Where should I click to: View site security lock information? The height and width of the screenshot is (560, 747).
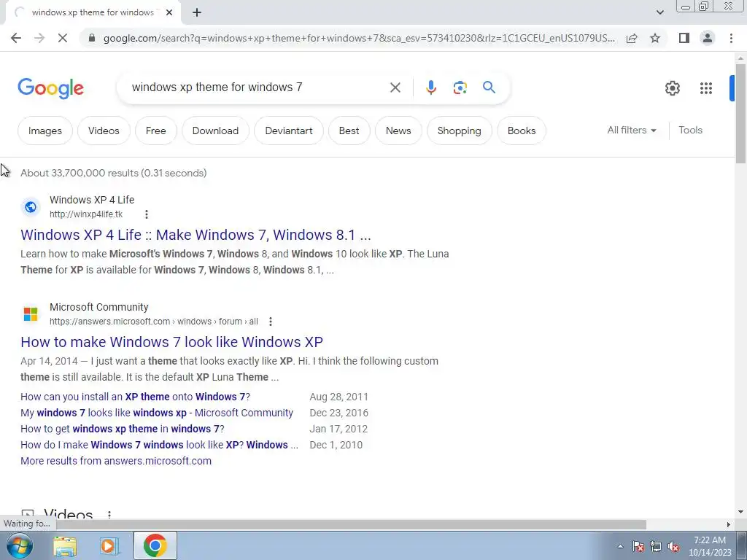point(93,38)
